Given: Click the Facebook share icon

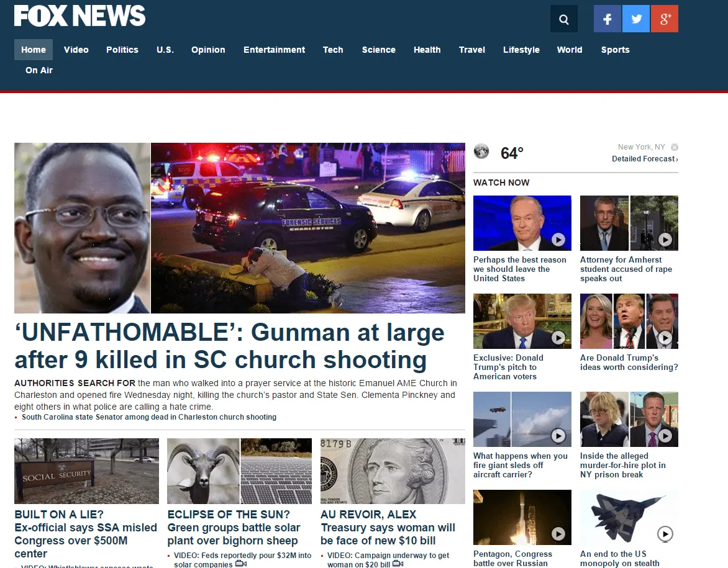Looking at the screenshot, I should click(607, 19).
